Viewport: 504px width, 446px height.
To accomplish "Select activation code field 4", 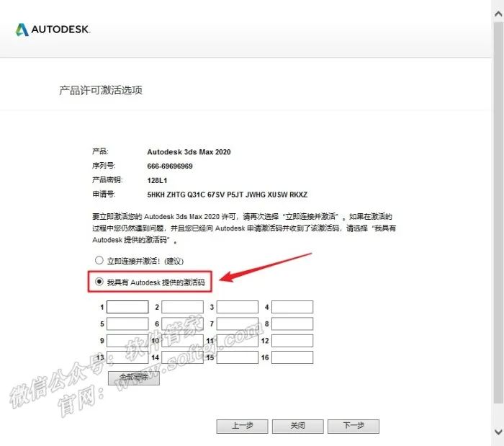I will (292, 308).
